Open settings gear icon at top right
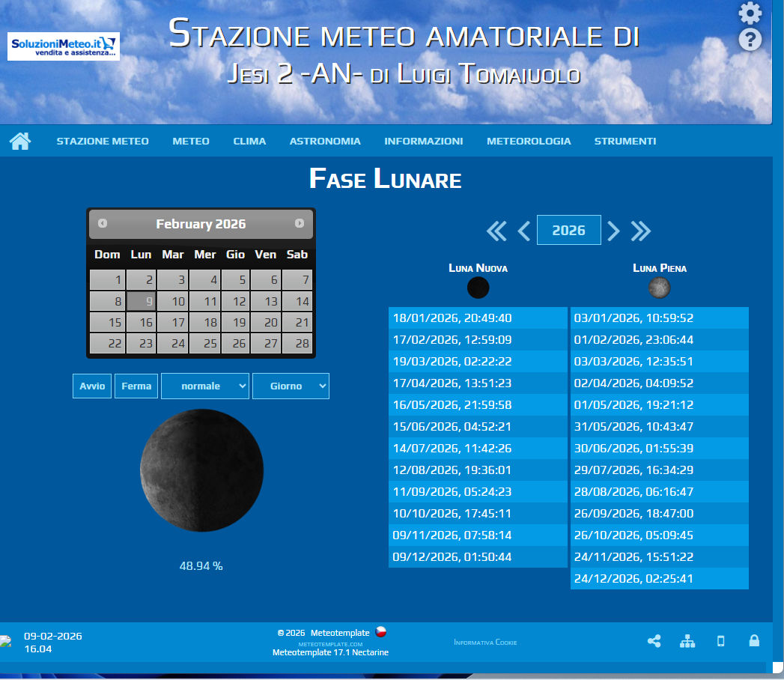The height and width of the screenshot is (680, 784). point(750,13)
